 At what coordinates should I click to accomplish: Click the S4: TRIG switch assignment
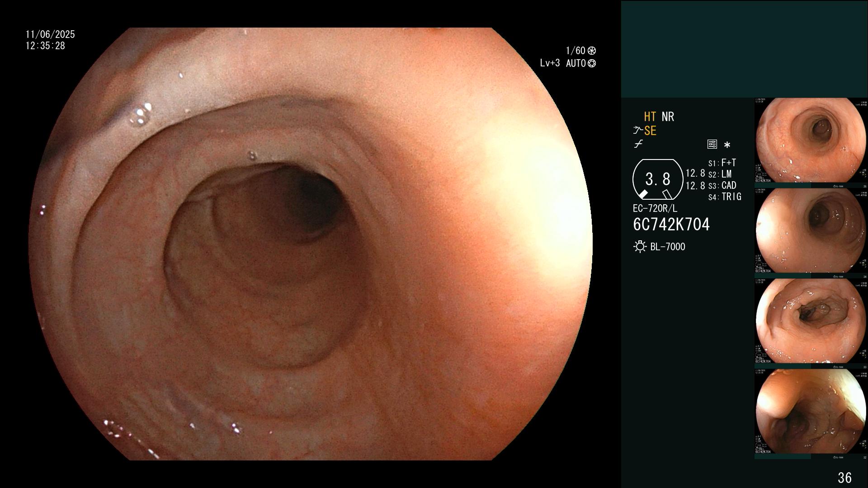725,197
